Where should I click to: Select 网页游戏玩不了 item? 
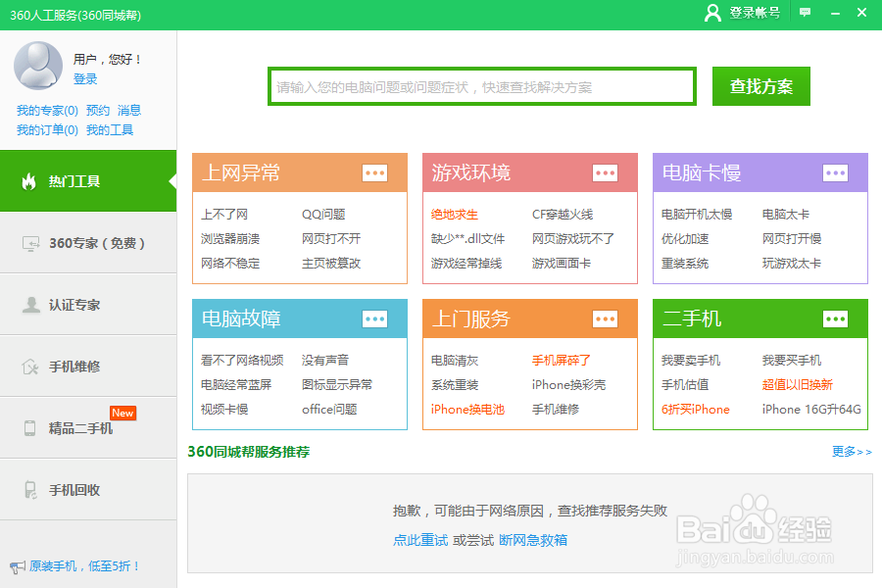(573, 238)
